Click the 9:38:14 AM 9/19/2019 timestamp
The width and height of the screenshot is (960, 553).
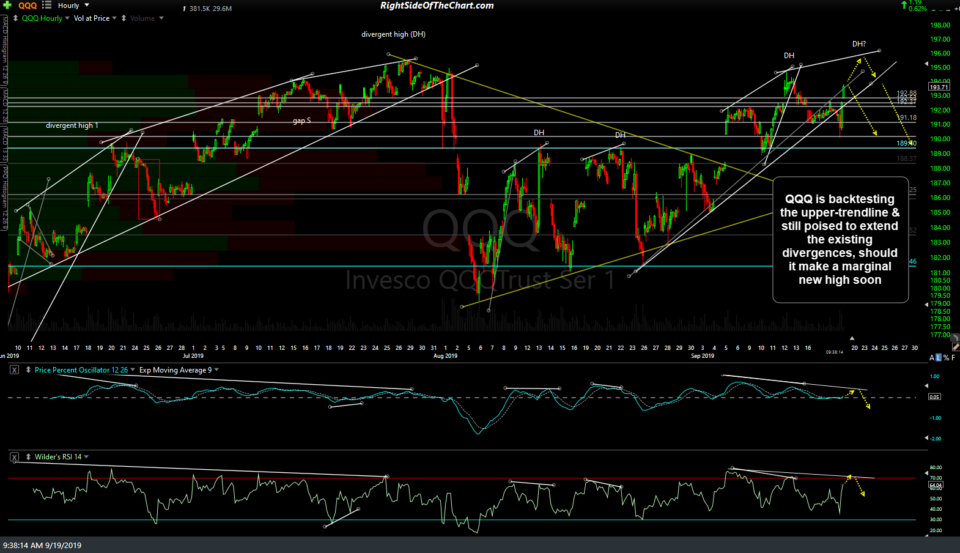[x=42, y=545]
